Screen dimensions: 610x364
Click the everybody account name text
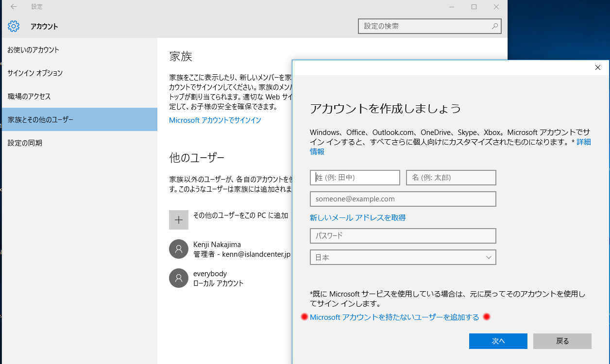click(x=210, y=273)
